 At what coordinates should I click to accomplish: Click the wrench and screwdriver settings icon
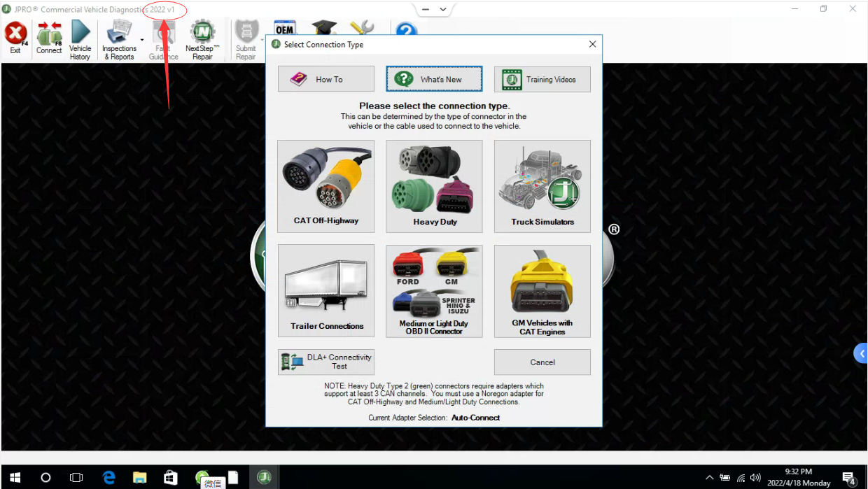tap(362, 28)
